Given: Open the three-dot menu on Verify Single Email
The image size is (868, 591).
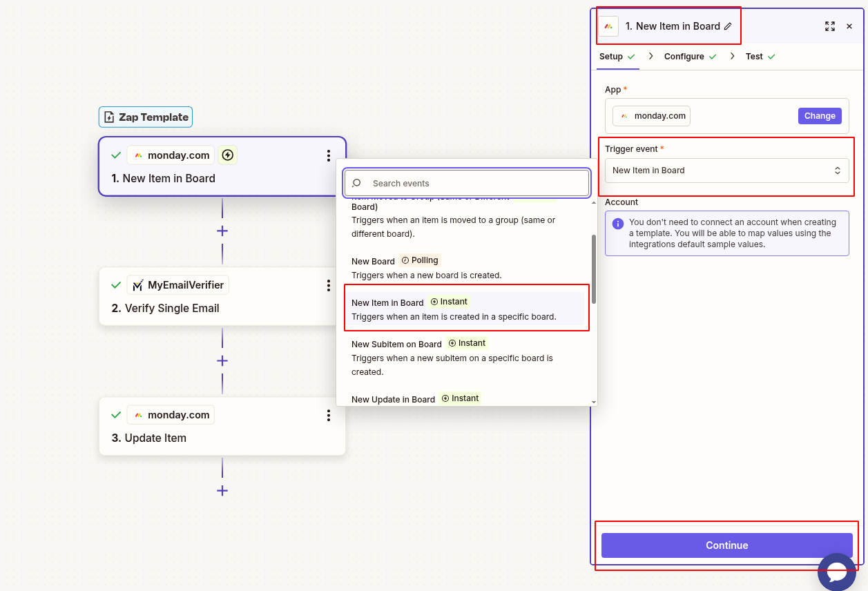Looking at the screenshot, I should point(329,284).
